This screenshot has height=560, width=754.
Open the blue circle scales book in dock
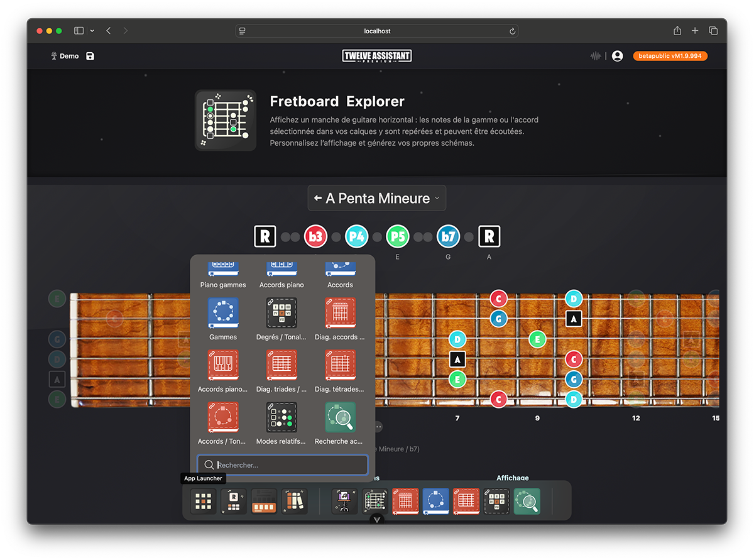(x=435, y=501)
